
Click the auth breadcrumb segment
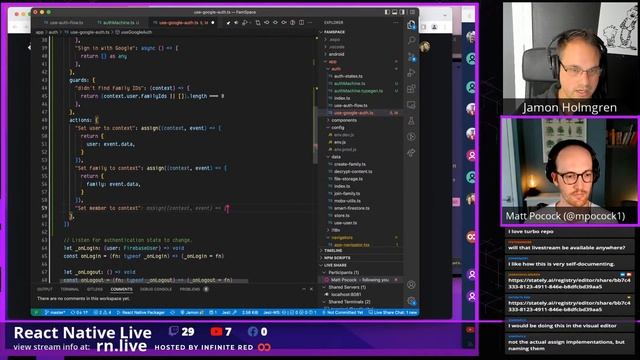click(53, 32)
